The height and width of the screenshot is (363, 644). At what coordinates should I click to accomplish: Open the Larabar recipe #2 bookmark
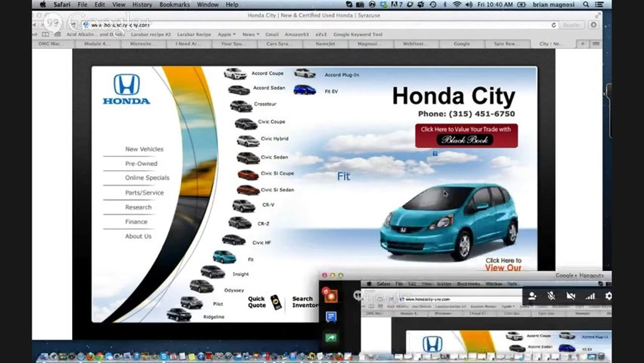[151, 34]
